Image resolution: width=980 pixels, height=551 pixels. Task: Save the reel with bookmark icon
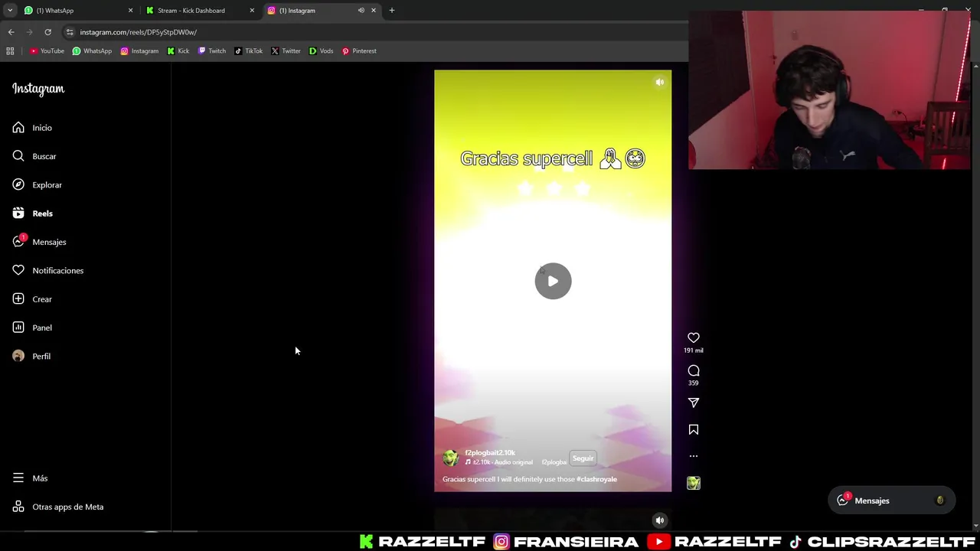(x=694, y=430)
